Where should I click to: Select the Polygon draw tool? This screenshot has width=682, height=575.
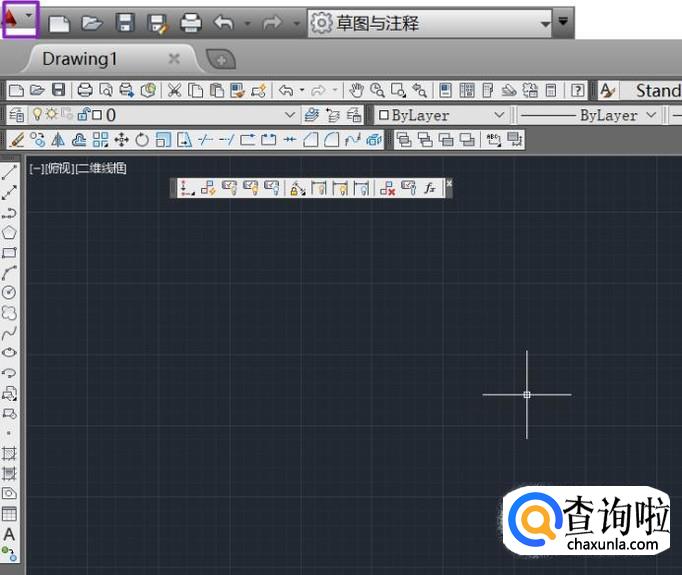click(x=10, y=233)
